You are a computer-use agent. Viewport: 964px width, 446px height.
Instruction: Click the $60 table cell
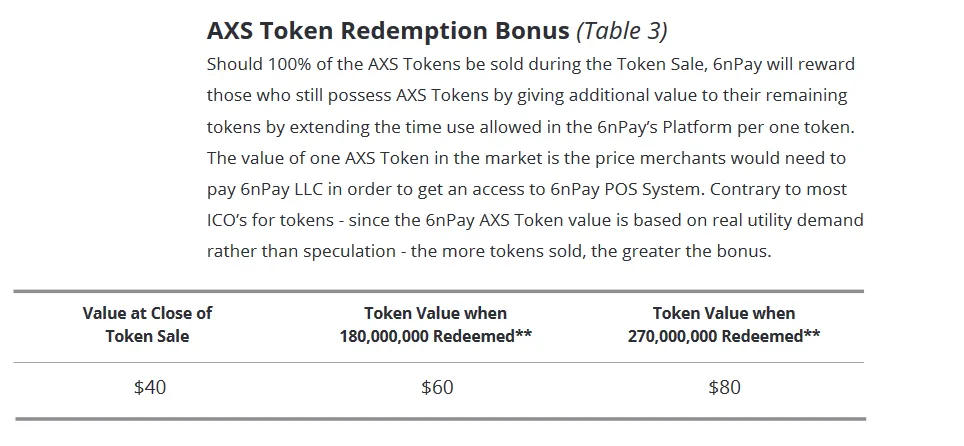pyautogui.click(x=437, y=388)
